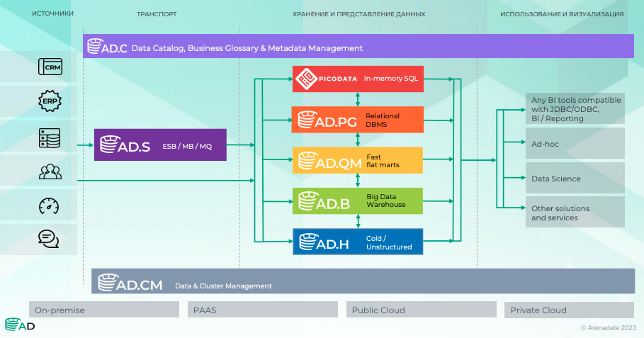Click the AD.QM logo icon

[x=330, y=161]
